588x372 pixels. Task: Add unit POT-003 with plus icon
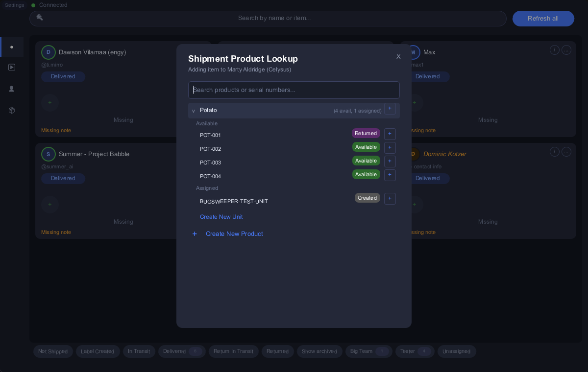(390, 161)
